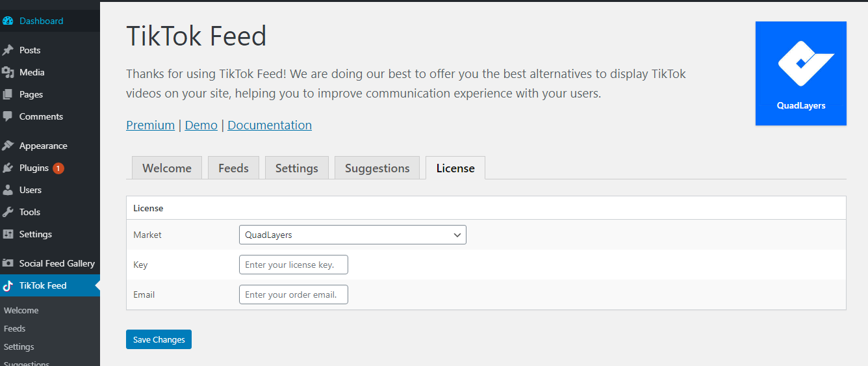Click the "Market" row label
Image resolution: width=868 pixels, height=366 pixels.
tap(147, 235)
